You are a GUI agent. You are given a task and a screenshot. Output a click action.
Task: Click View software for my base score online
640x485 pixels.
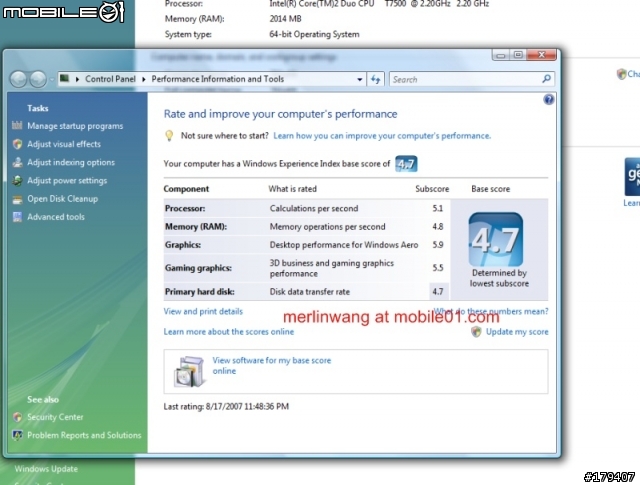271,366
